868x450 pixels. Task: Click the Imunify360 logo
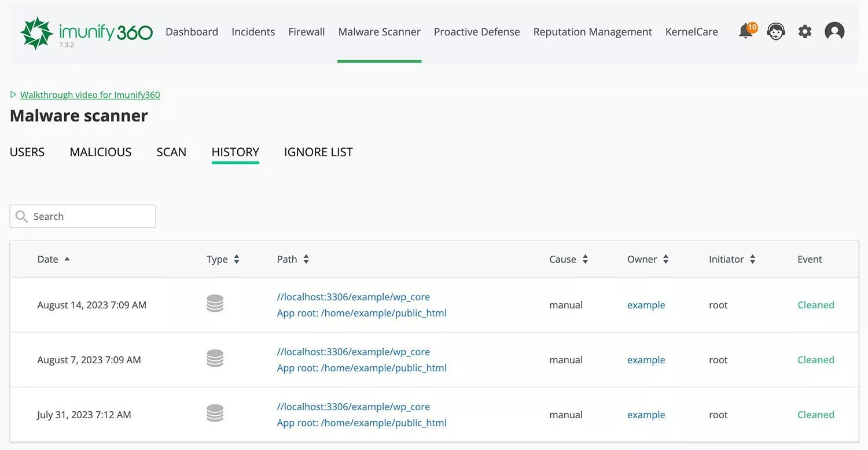tap(86, 33)
